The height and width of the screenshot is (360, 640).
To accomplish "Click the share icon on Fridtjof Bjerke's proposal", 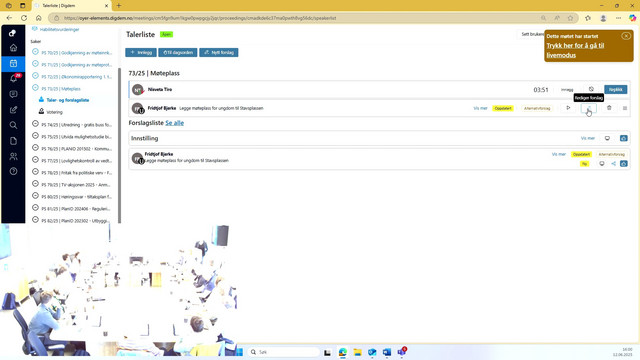I will [x=613, y=164].
